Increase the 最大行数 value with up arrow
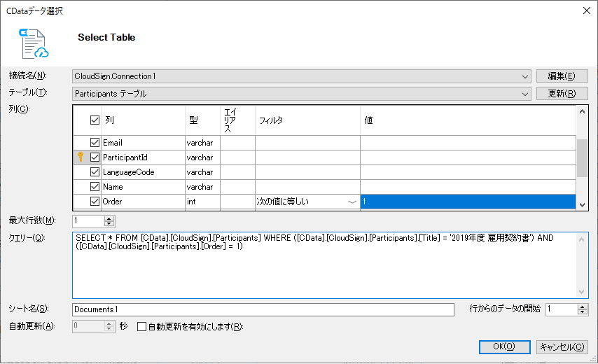Image resolution: width=598 pixels, height=364 pixels. pos(109,218)
